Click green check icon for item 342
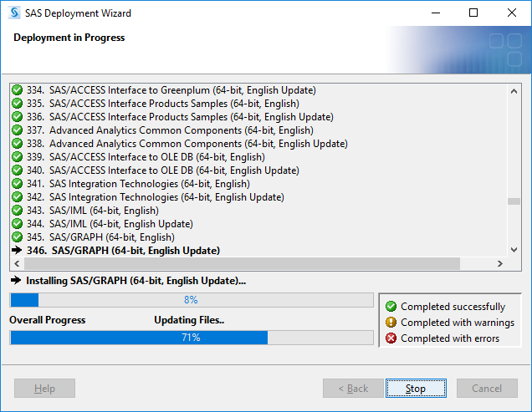 tap(17, 197)
